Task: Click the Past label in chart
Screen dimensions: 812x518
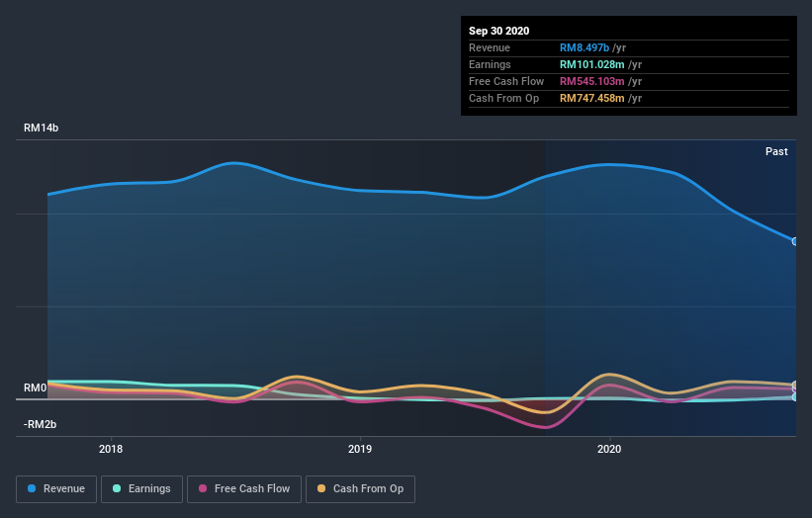Action: pos(776,151)
